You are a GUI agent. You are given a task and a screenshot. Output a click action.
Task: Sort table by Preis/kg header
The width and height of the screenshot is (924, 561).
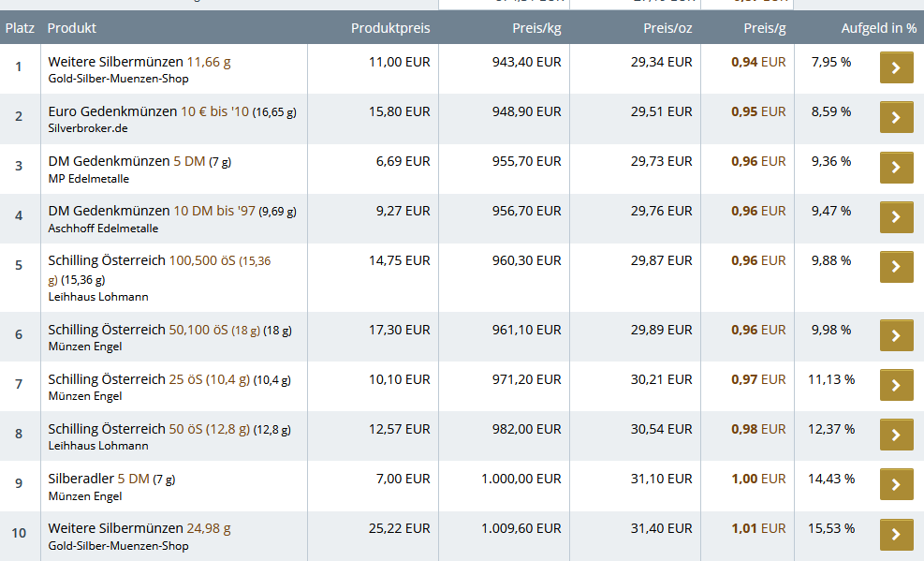click(x=536, y=28)
